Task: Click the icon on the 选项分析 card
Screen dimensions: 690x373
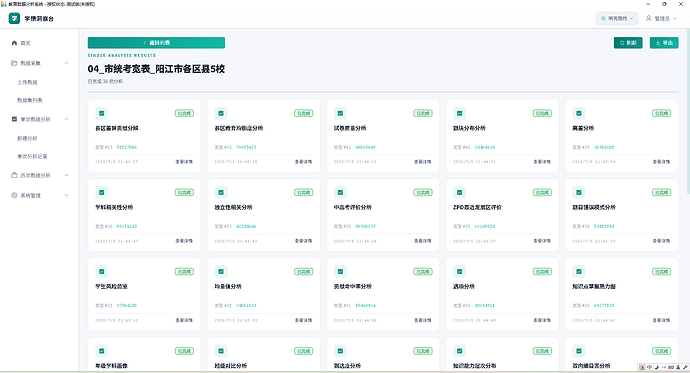Action: point(459,272)
